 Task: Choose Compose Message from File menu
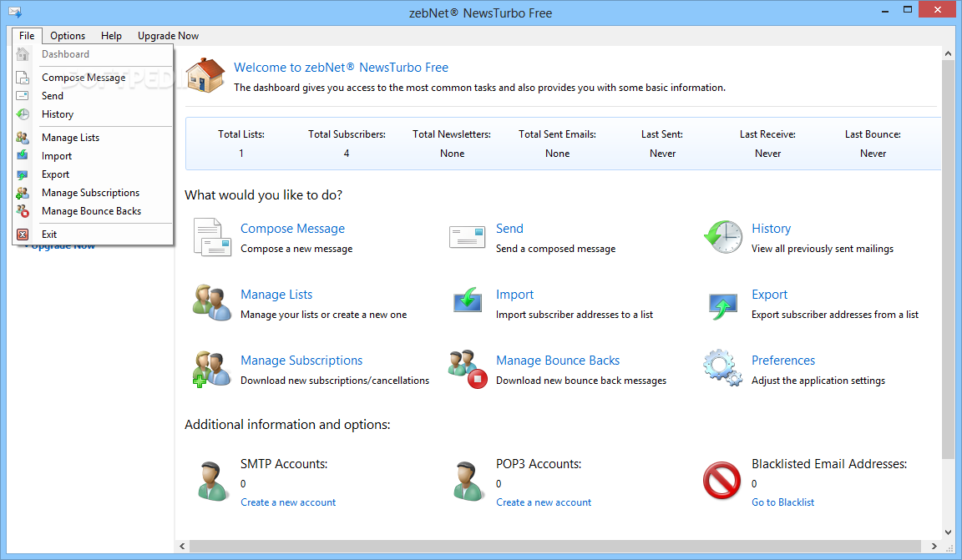pos(94,78)
